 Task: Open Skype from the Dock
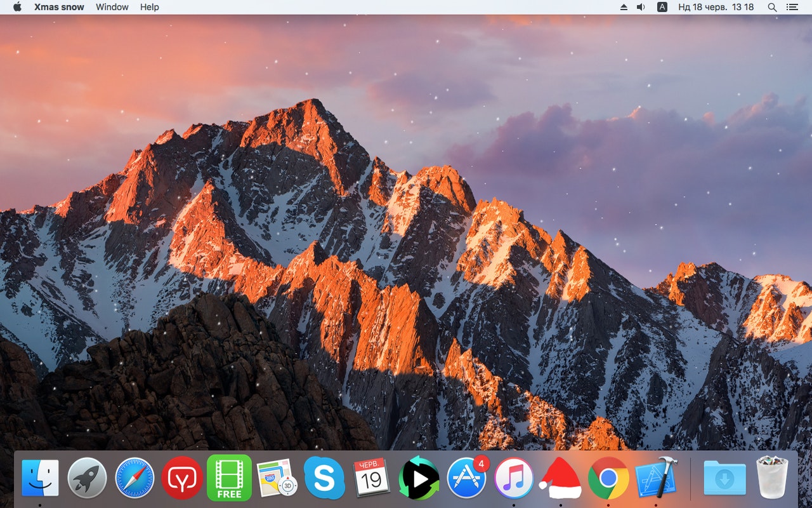[324, 478]
